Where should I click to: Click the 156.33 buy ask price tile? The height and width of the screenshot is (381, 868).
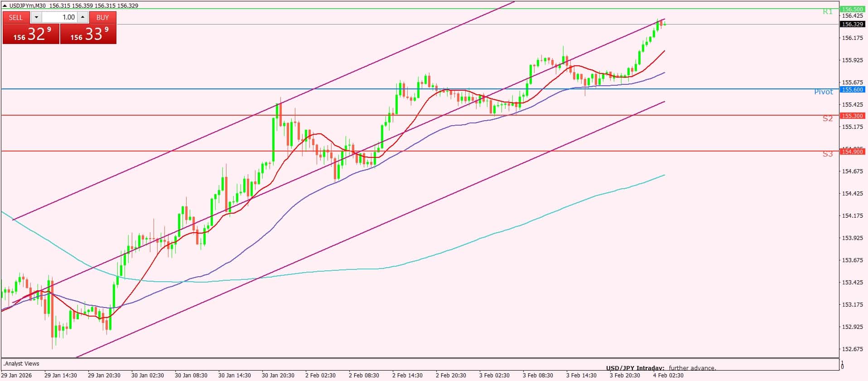click(88, 34)
